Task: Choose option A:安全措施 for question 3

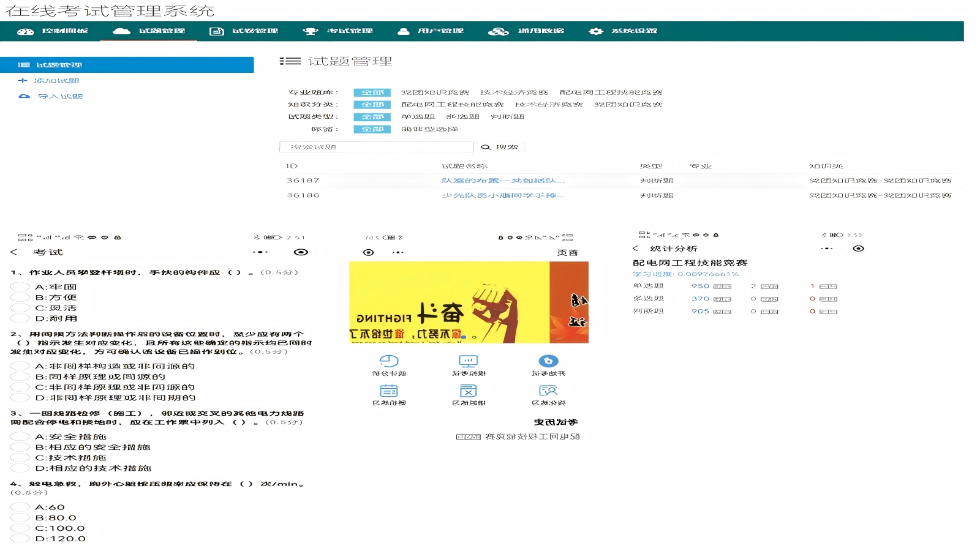Action: click(20, 437)
